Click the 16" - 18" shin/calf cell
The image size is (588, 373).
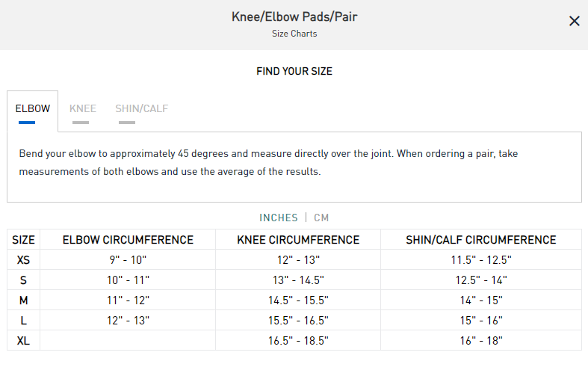point(481,341)
